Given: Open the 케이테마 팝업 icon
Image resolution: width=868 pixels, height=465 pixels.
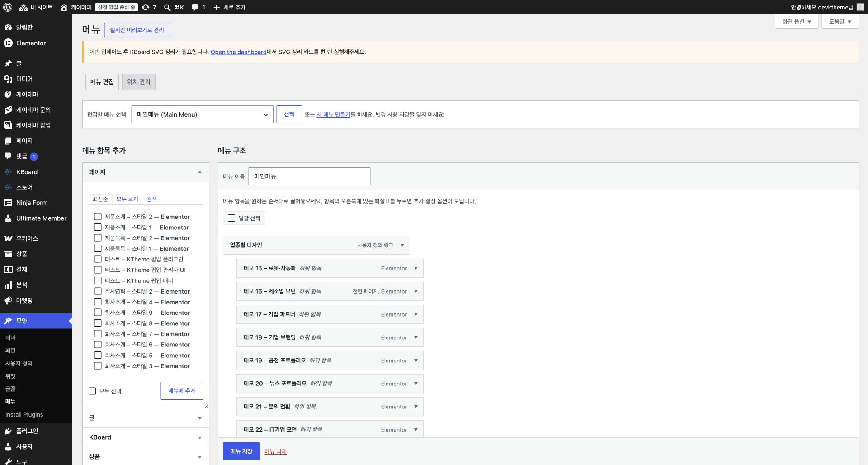Looking at the screenshot, I should pos(8,125).
